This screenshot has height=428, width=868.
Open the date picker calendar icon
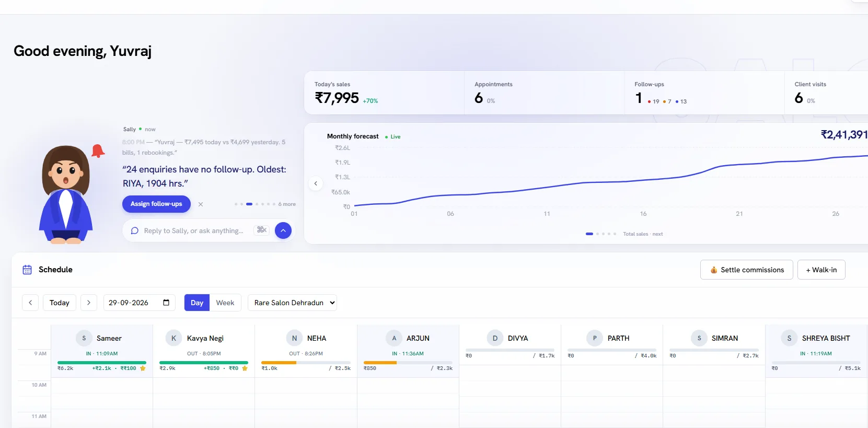(x=166, y=303)
